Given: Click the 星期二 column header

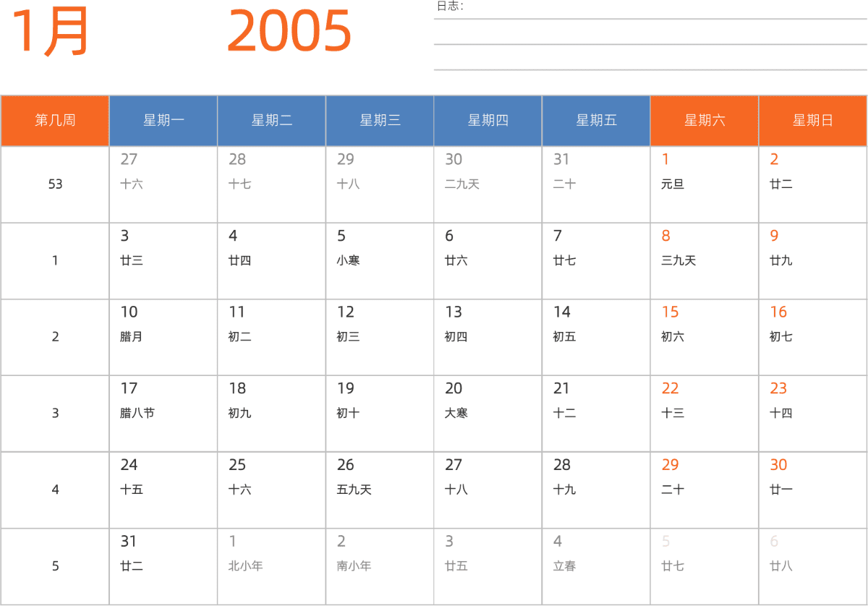Looking at the screenshot, I should click(272, 121).
